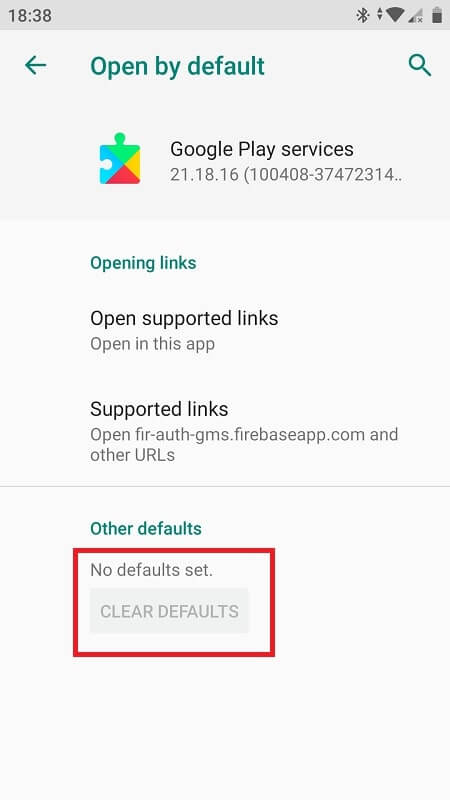The height and width of the screenshot is (800, 450).
Task: Tap the battery icon in status bar
Action: pyautogui.click(x=437, y=15)
